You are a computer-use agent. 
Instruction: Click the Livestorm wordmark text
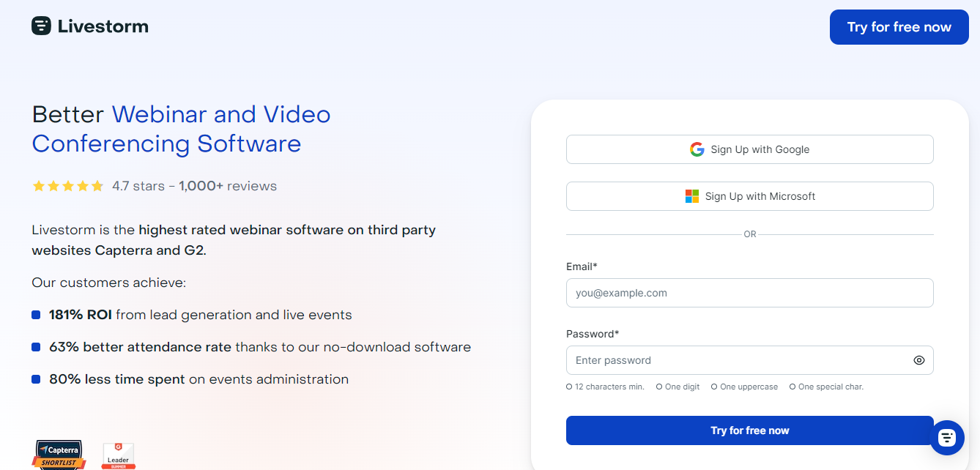point(103,27)
